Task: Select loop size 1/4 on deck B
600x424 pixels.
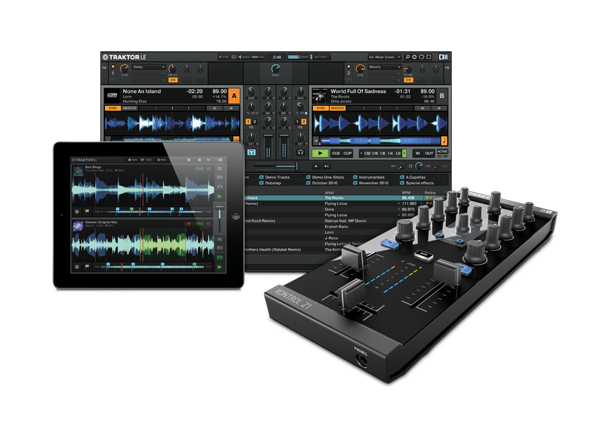Action: (x=391, y=153)
